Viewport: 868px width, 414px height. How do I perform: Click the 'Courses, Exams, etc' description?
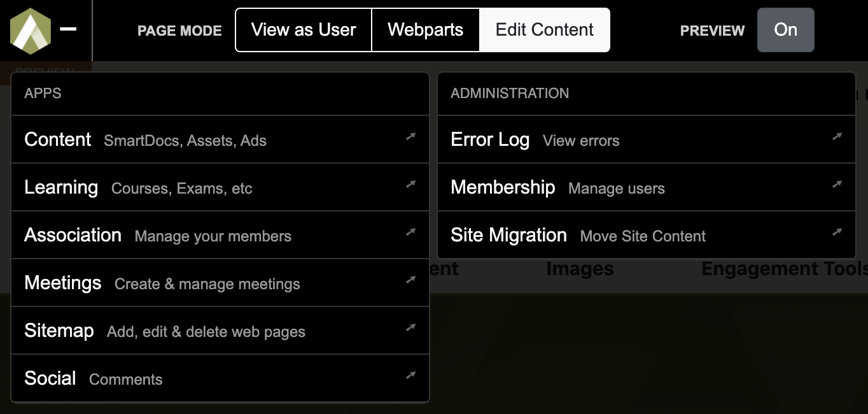181,189
